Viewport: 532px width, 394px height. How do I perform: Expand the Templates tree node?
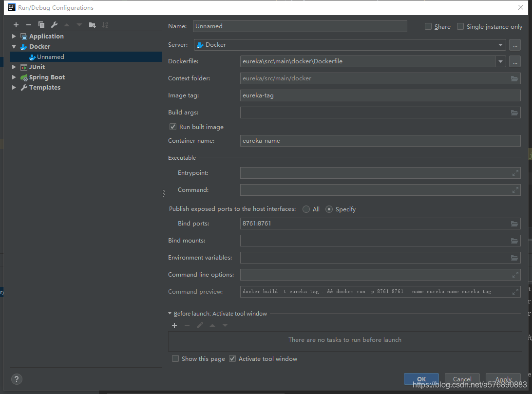pyautogui.click(x=14, y=87)
